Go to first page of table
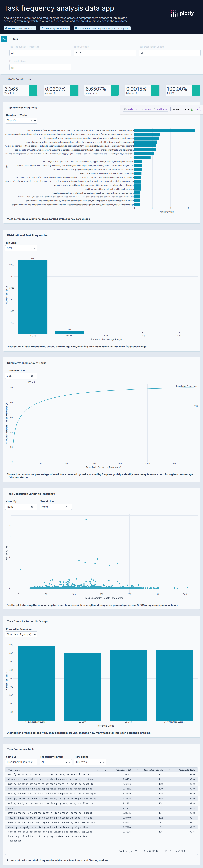Screen dimensions: 203x868 (x=166, y=851)
